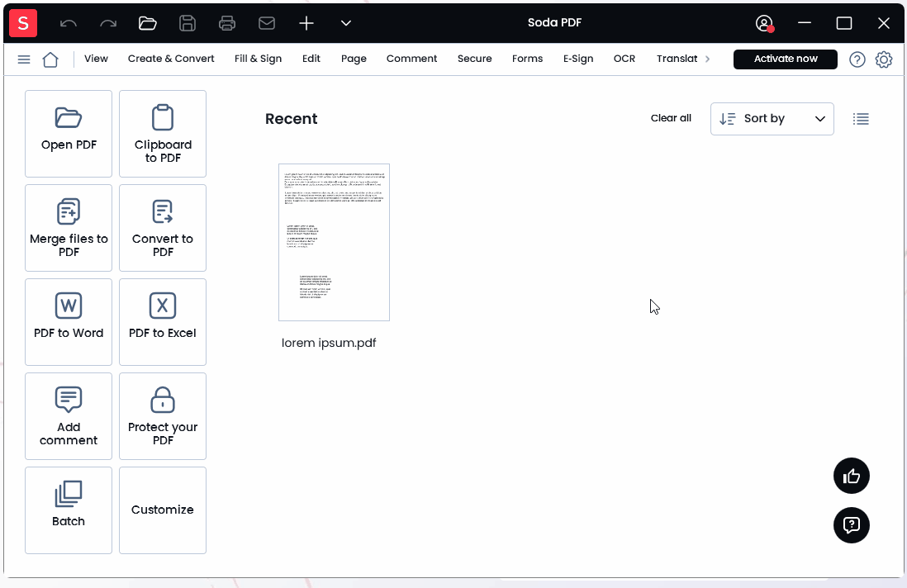The height and width of the screenshot is (588, 907).
Task: Open the Forms tab
Action: (x=528, y=59)
